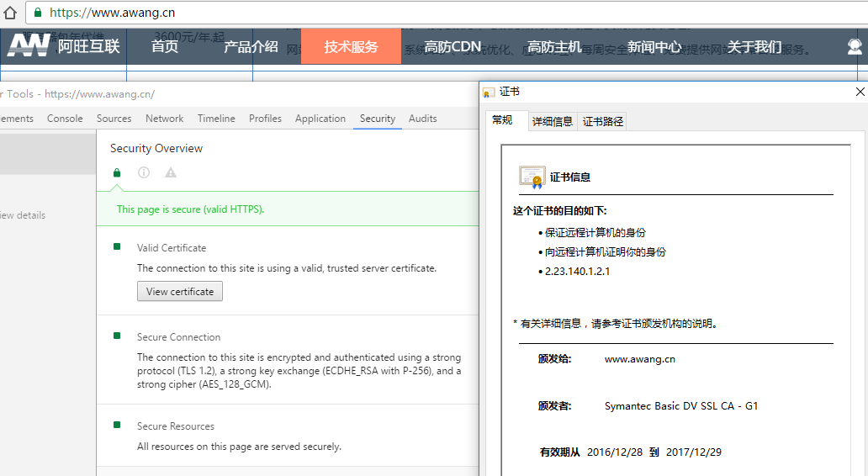The height and width of the screenshot is (476, 868).
Task: Click the Security Overview title
Action: pos(156,148)
